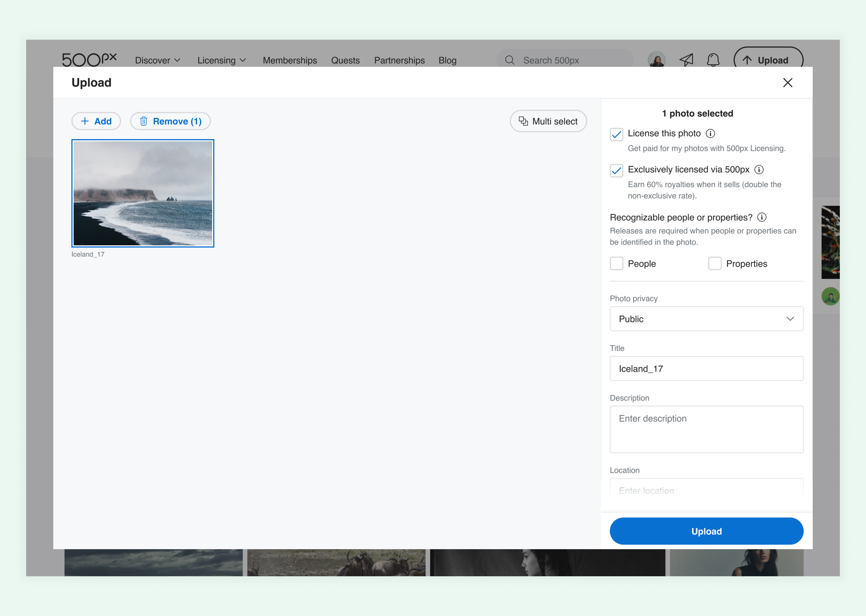Close the Upload dialog with X
This screenshot has height=616, width=866.
tap(787, 83)
